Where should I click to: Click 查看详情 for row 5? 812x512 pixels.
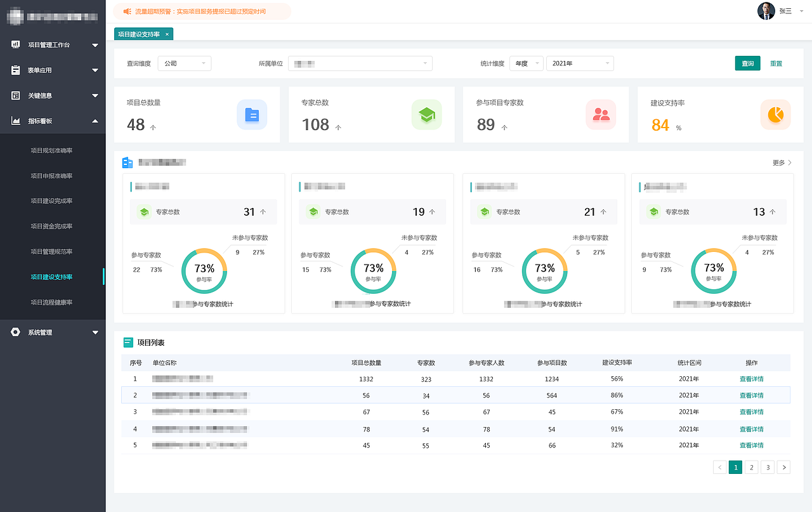tap(752, 445)
